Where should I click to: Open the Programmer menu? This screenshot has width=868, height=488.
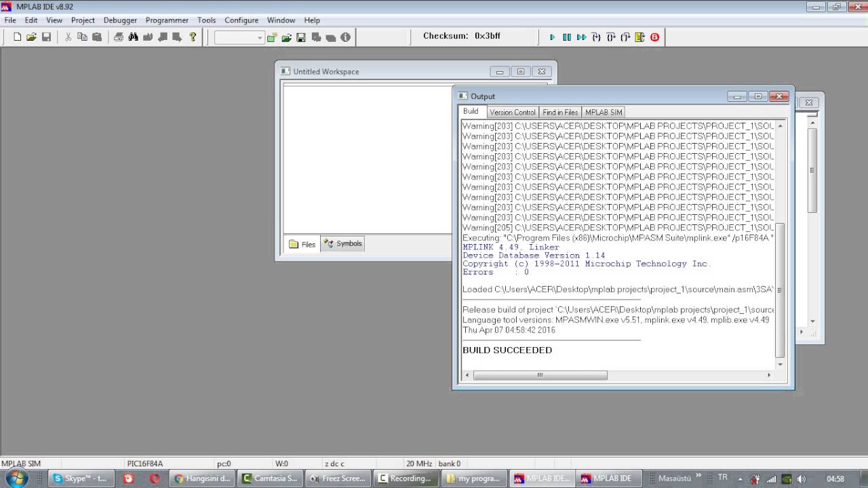[x=167, y=20]
